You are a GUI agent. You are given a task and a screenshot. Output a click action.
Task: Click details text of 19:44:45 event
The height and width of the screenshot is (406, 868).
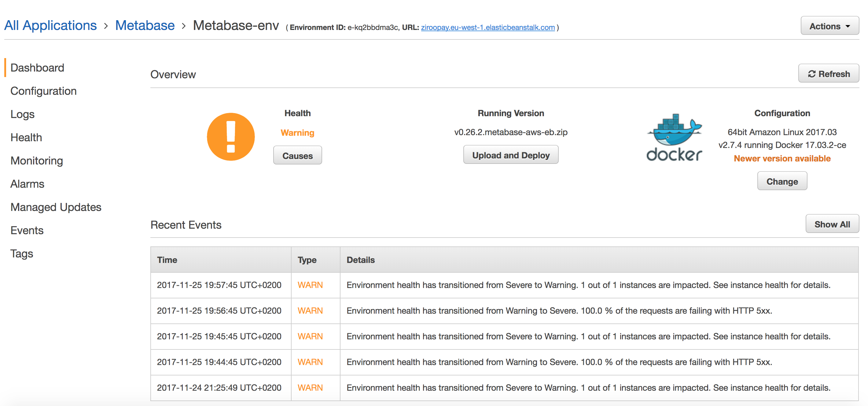(559, 362)
